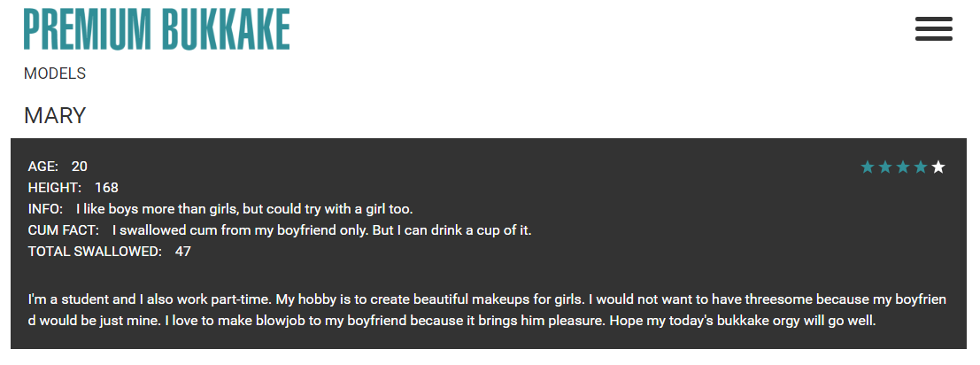This screenshot has width=980, height=365.
Task: Click the fifth white rating star
Action: coord(938,167)
